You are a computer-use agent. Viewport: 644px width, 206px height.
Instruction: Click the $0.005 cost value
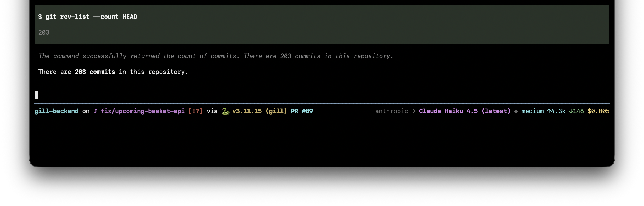(598, 111)
